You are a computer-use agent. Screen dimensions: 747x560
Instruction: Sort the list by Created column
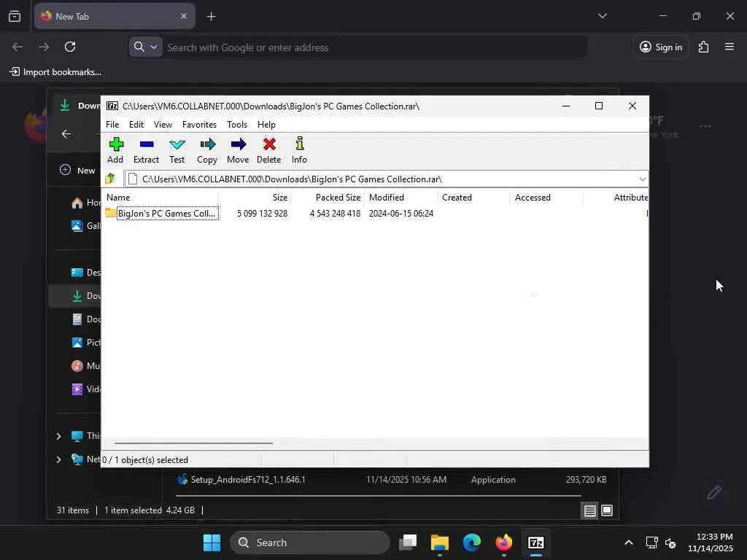[x=474, y=197]
